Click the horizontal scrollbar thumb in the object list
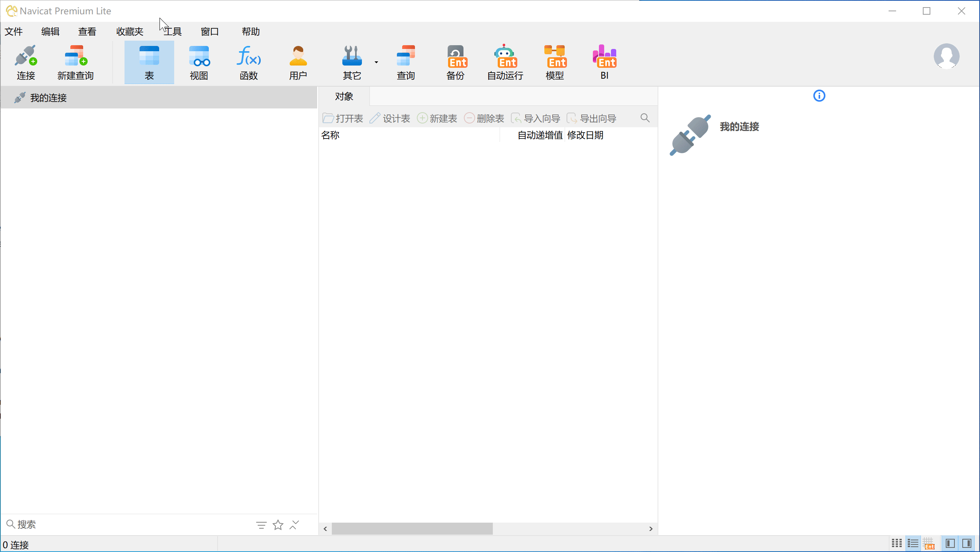The image size is (980, 552). point(412,529)
